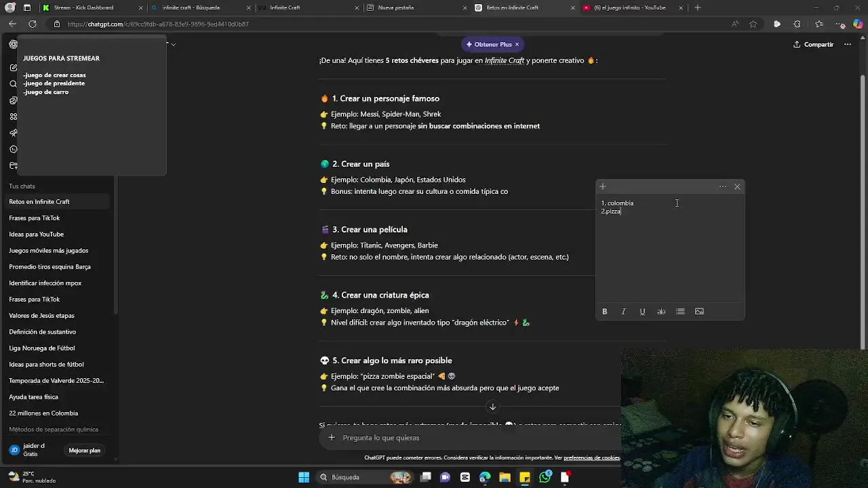Open CapCut from the taskbar

pos(465,477)
